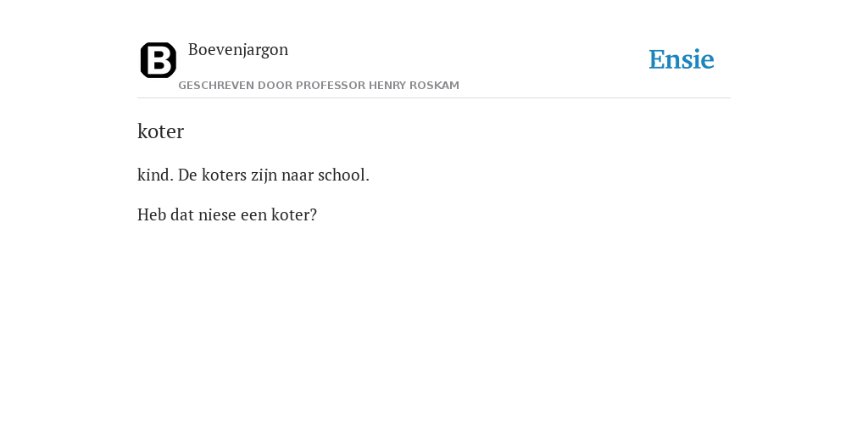Click the word DOOR in the byline
Viewport: 868px width, 434px height.
[275, 86]
